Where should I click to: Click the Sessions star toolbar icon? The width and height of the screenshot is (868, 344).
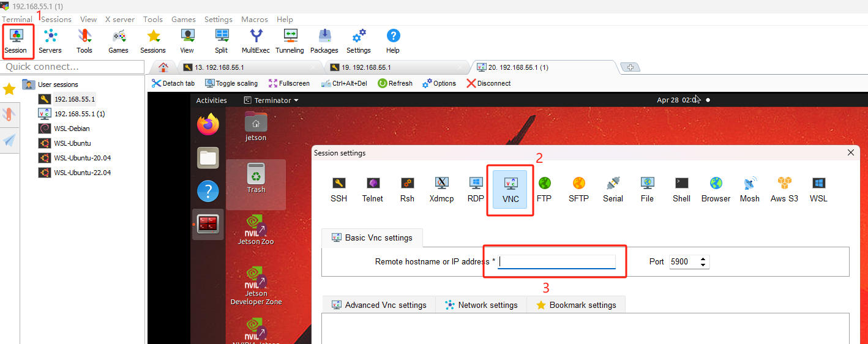[153, 41]
